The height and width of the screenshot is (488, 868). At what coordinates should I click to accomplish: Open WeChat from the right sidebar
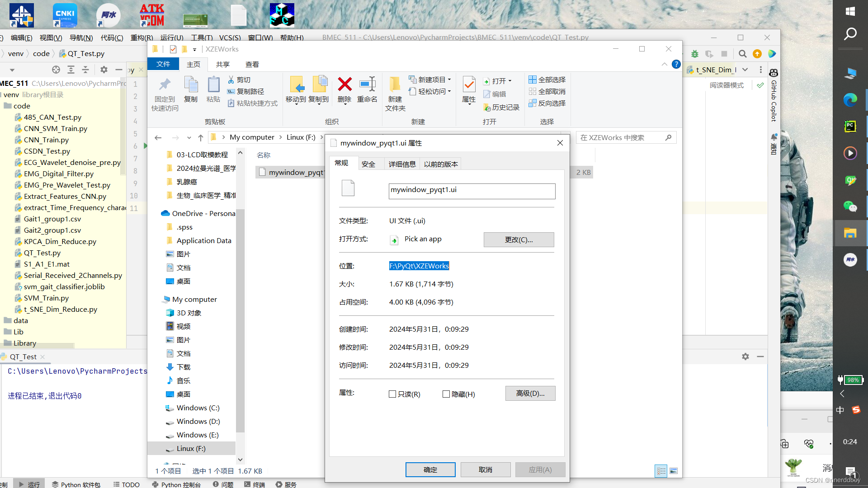pyautogui.click(x=850, y=207)
